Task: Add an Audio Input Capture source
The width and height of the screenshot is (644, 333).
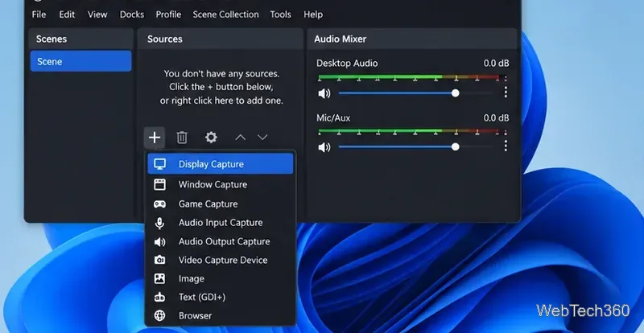Action: pyautogui.click(x=221, y=223)
